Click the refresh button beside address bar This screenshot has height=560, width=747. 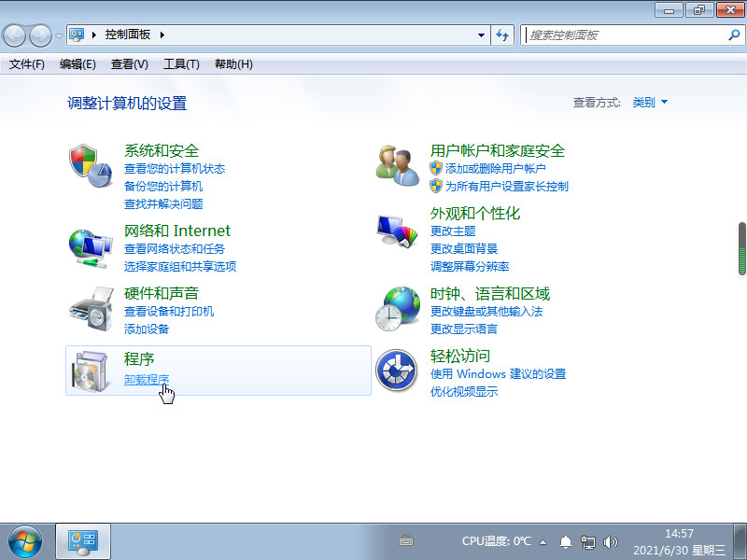pos(502,35)
